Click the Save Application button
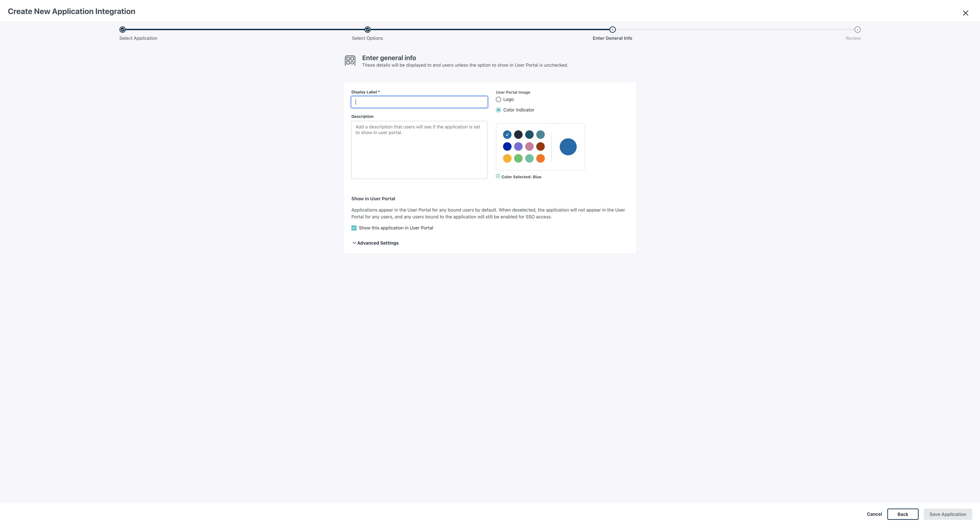Viewport: 980px width, 525px height. (x=948, y=514)
